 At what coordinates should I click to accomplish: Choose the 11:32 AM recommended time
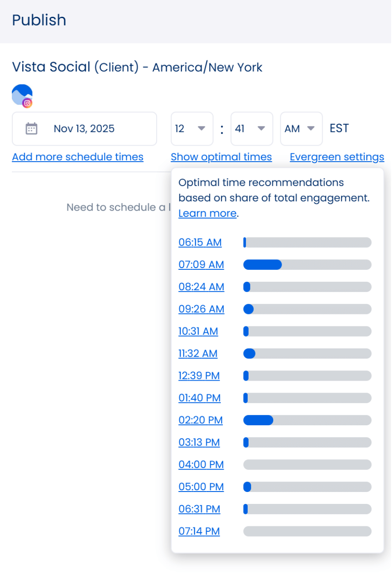[198, 353]
